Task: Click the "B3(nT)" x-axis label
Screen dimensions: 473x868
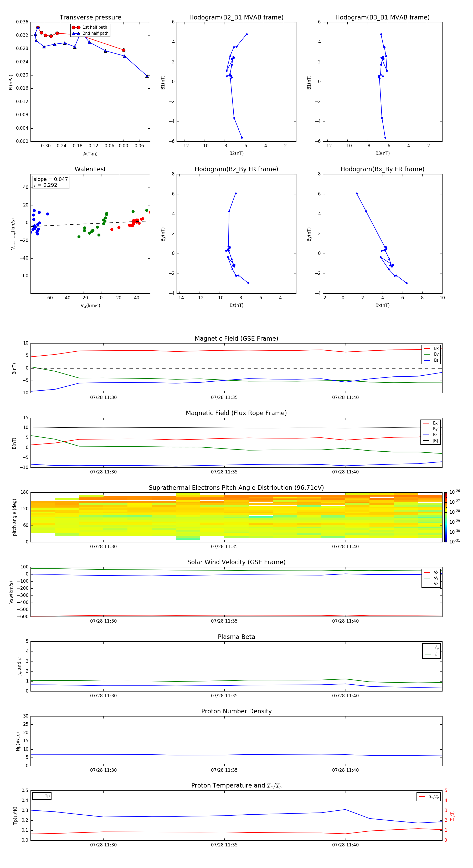Action: tap(382, 153)
